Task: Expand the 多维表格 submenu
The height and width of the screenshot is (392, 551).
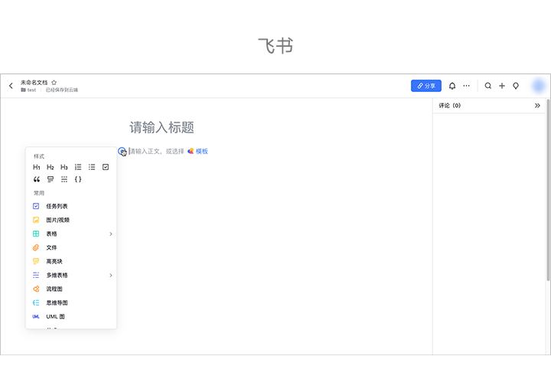Action: (71, 275)
